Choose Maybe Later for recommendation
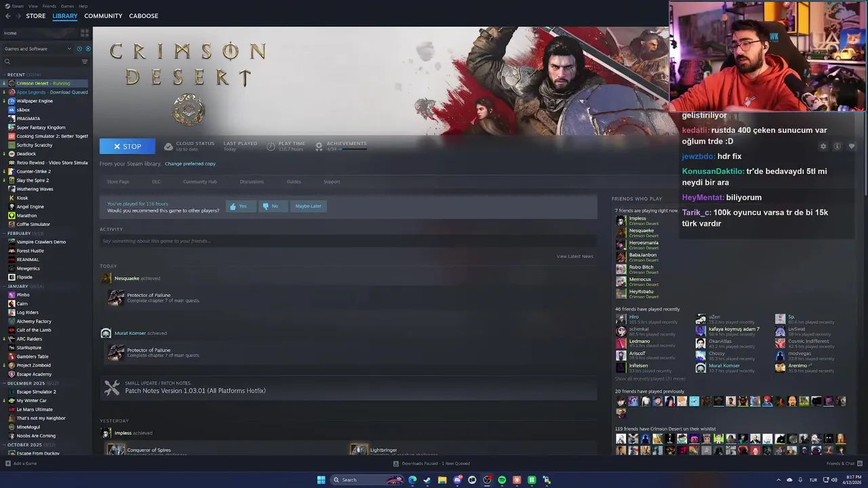Screen dimensions: 868x488 coord(309,206)
